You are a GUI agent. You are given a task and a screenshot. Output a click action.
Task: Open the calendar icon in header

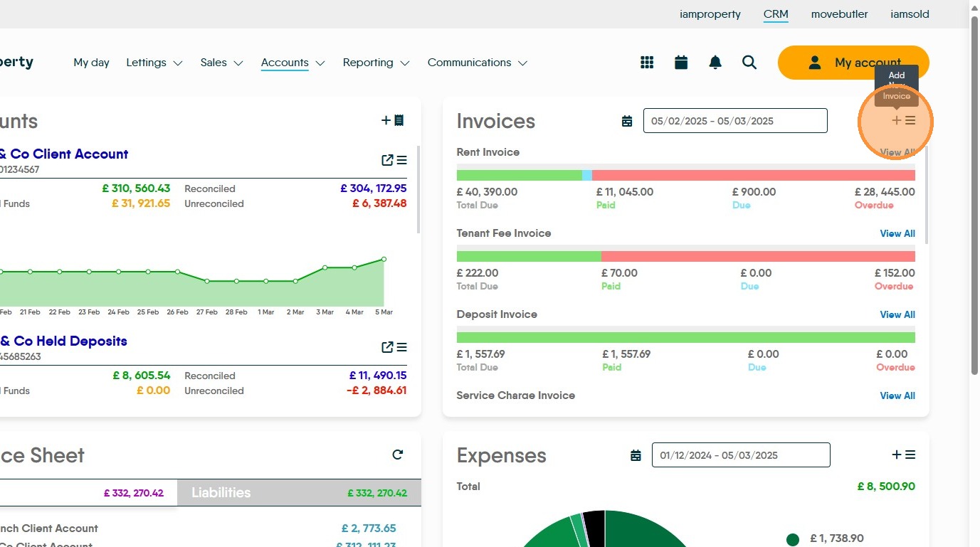point(681,63)
